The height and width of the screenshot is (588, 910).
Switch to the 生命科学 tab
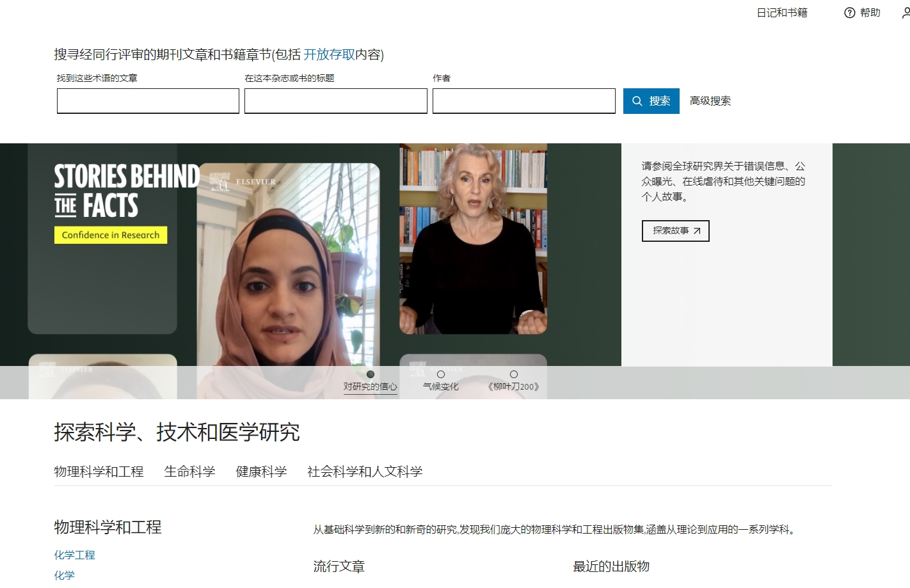tap(189, 472)
